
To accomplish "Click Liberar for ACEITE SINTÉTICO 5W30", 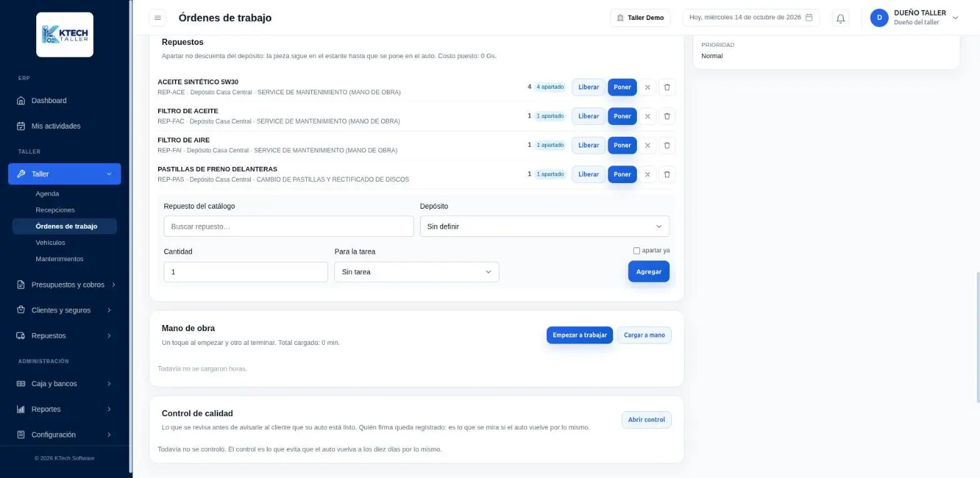I will pyautogui.click(x=589, y=87).
